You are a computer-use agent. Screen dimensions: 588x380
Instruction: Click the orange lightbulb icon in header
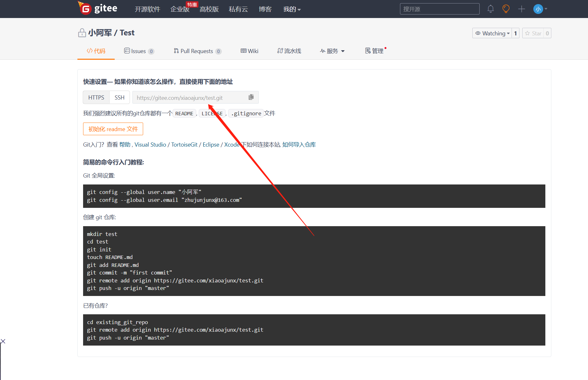[506, 9]
